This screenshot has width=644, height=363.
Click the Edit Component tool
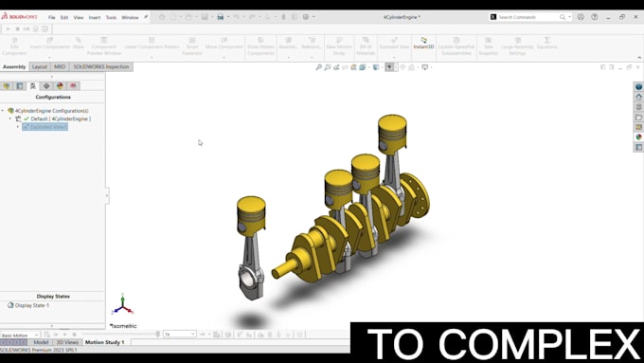[14, 46]
